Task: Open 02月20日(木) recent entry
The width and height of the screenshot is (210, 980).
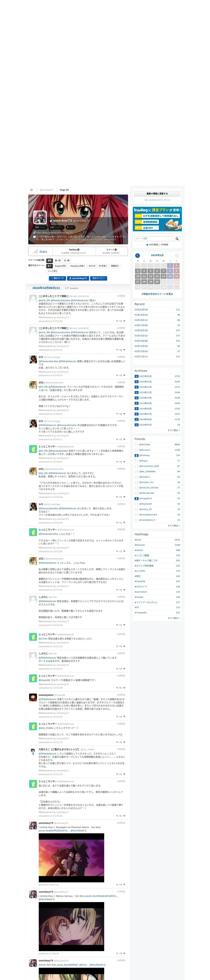Action: pyautogui.click(x=141, y=309)
